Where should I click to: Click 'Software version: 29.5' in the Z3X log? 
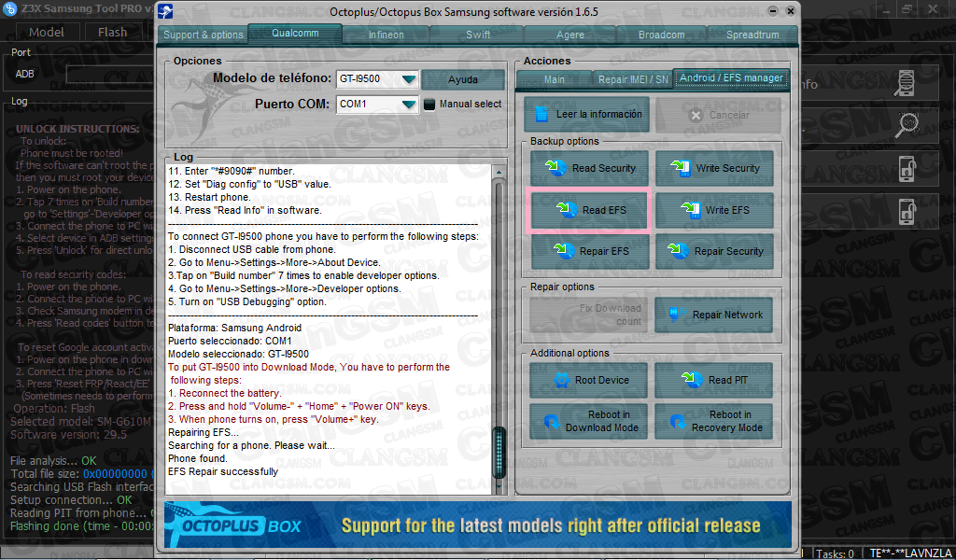(x=69, y=435)
